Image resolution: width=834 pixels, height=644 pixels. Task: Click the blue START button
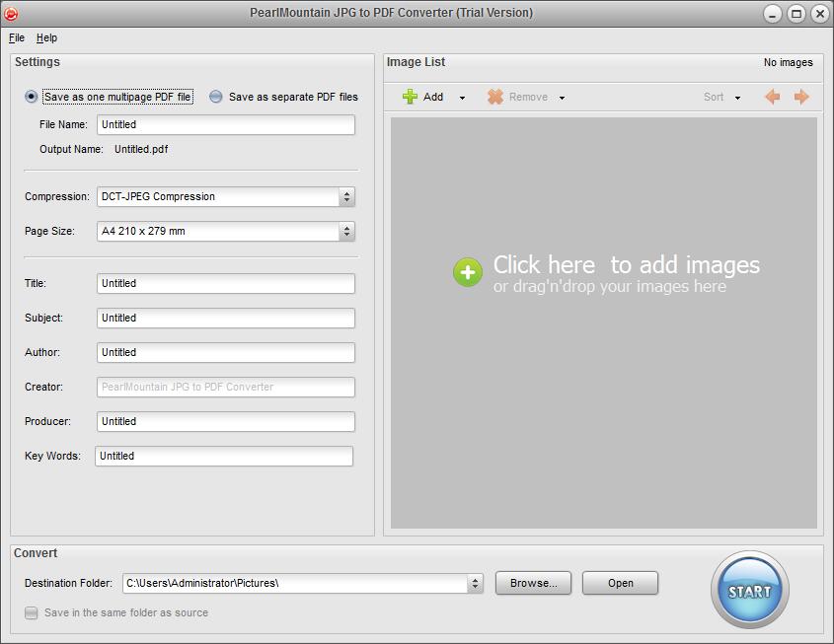pos(750,591)
